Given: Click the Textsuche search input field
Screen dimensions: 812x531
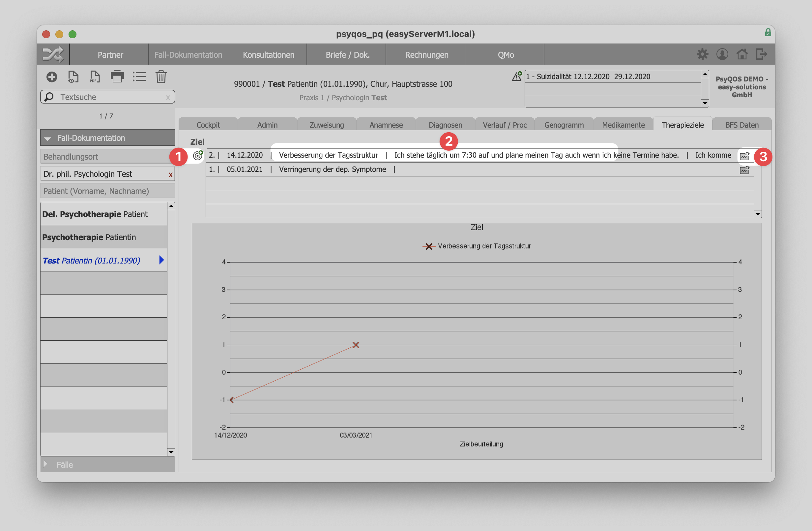Looking at the screenshot, I should [x=106, y=97].
